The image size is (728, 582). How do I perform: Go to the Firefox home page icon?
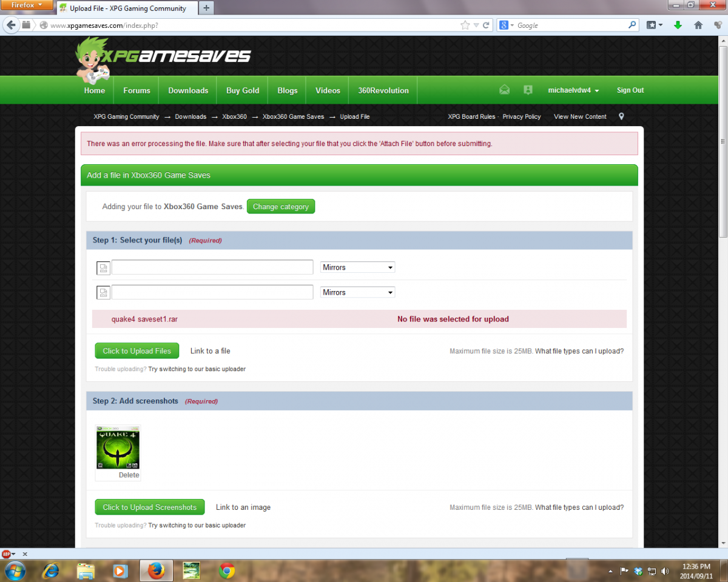[x=698, y=25]
